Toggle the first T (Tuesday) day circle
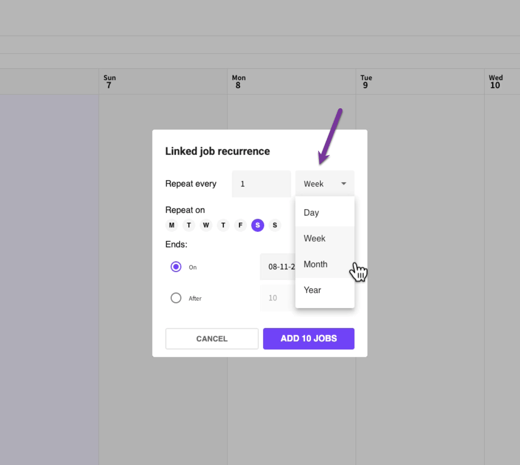The image size is (520, 465). point(189,225)
